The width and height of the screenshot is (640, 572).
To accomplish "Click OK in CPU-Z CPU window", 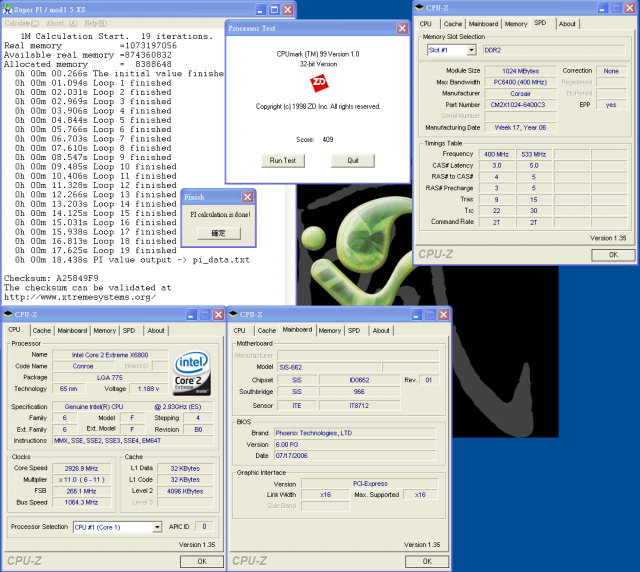I will [202, 561].
